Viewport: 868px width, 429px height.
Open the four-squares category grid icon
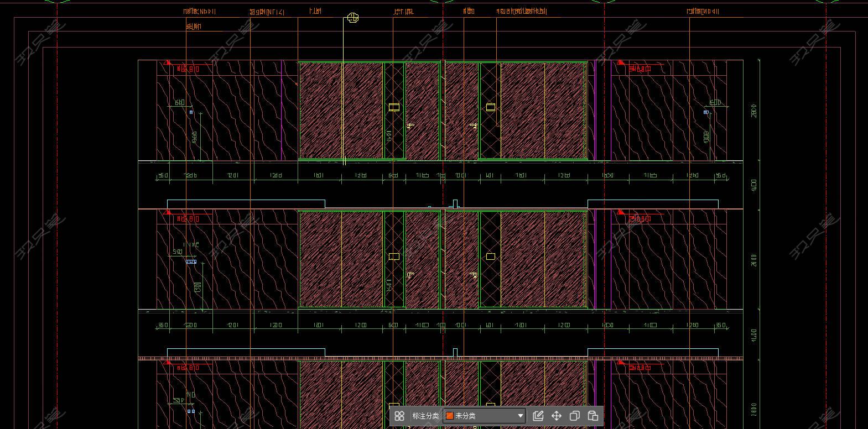(399, 416)
